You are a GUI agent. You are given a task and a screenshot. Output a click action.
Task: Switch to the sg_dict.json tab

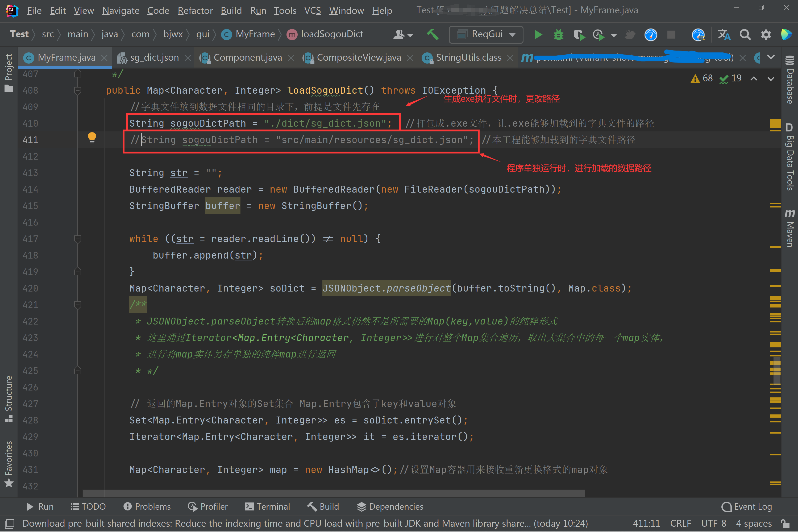(154, 58)
